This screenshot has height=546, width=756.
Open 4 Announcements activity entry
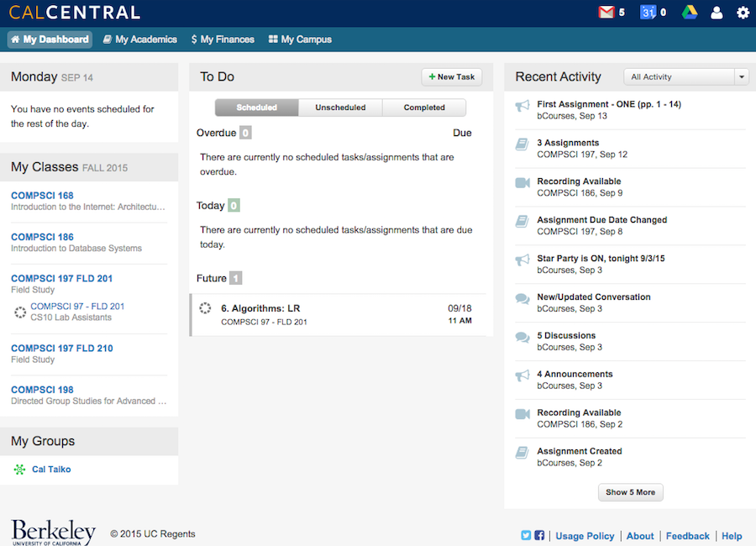[631, 380]
